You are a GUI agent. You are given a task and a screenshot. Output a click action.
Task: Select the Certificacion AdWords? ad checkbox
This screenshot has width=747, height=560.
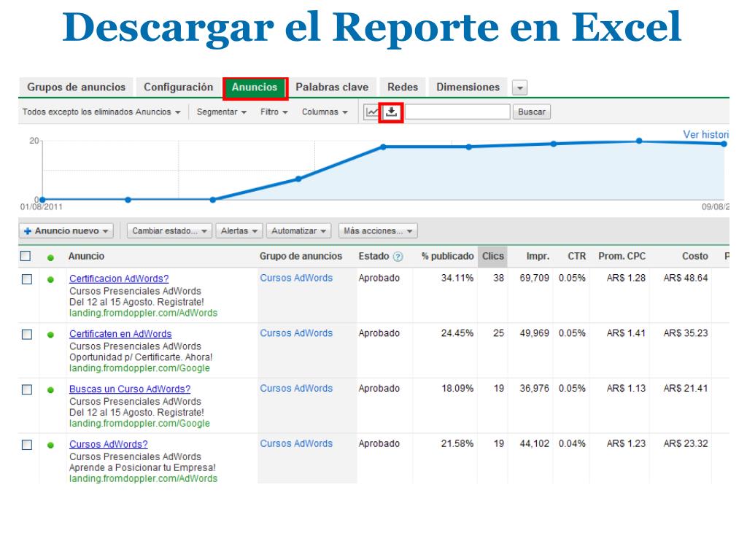point(27,279)
